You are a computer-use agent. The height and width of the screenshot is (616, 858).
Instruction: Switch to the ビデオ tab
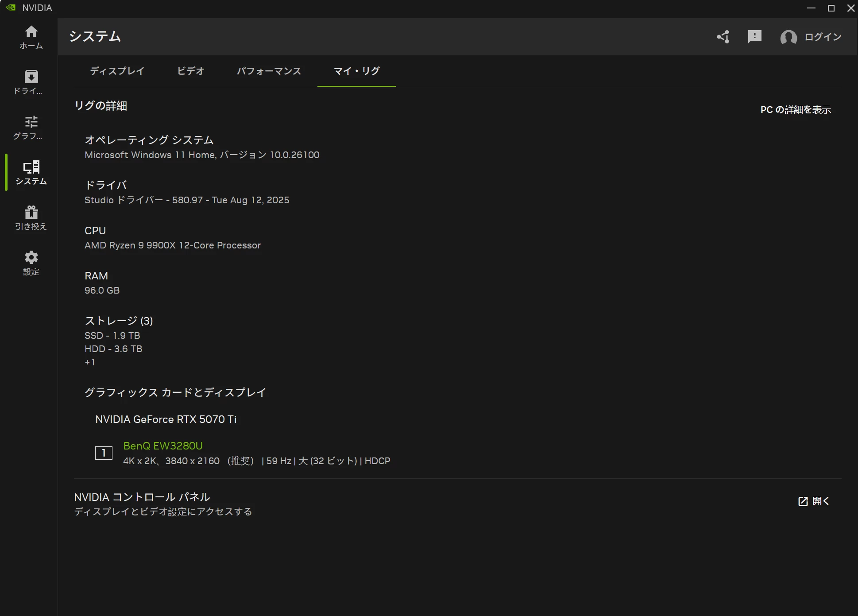pyautogui.click(x=191, y=71)
